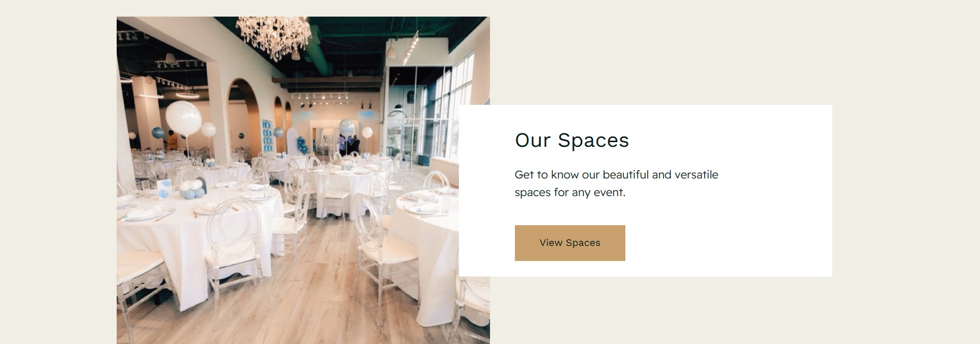This screenshot has width=980, height=344.
Task: Click the description text about versatile spaces
Action: point(617,184)
